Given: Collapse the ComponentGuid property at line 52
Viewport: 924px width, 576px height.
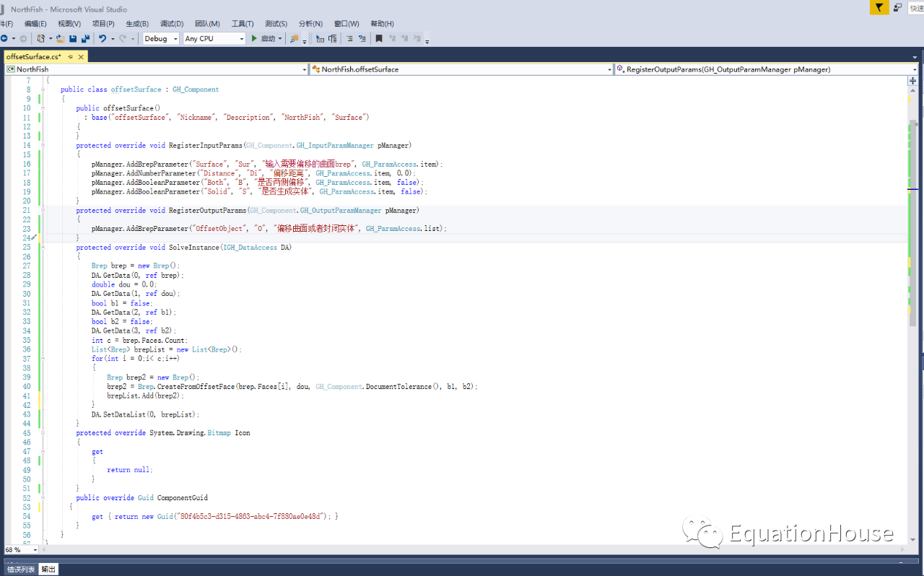Looking at the screenshot, I should click(43, 497).
